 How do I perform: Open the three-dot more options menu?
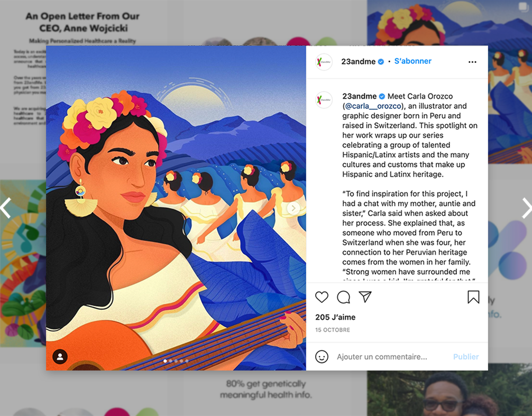click(472, 62)
